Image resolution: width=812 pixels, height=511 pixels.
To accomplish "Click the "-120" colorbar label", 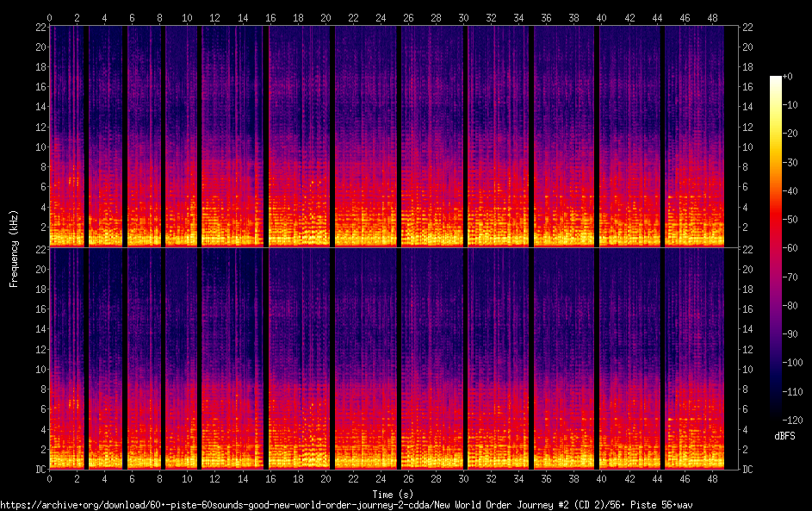I will pos(792,421).
